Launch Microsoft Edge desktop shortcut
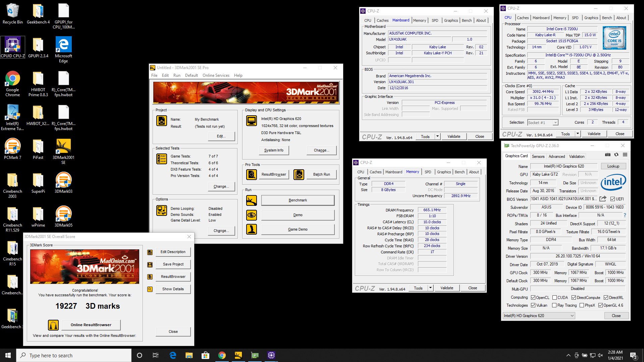This screenshot has width=644, height=362. tap(63, 50)
